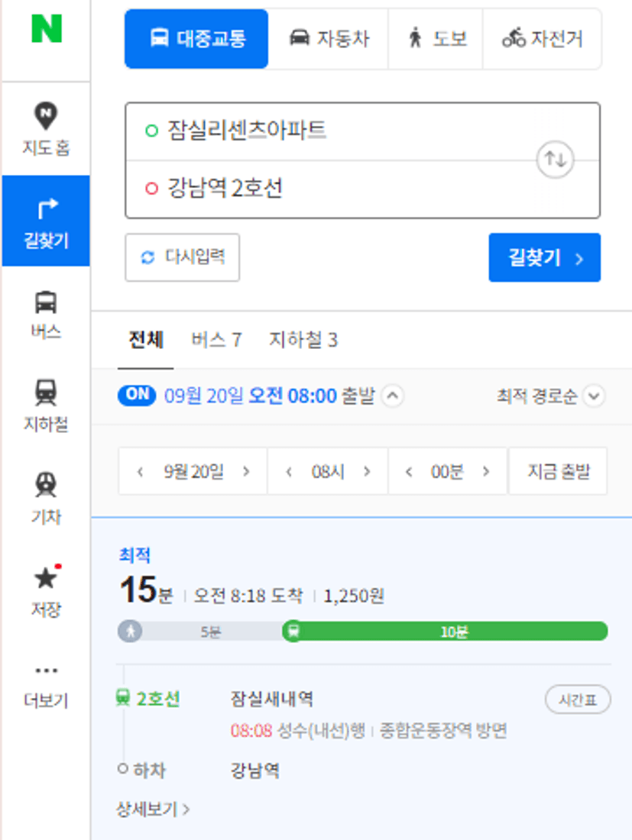The width and height of the screenshot is (632, 840).
Task: Click the blue 길찾기 search button
Action: (x=545, y=257)
